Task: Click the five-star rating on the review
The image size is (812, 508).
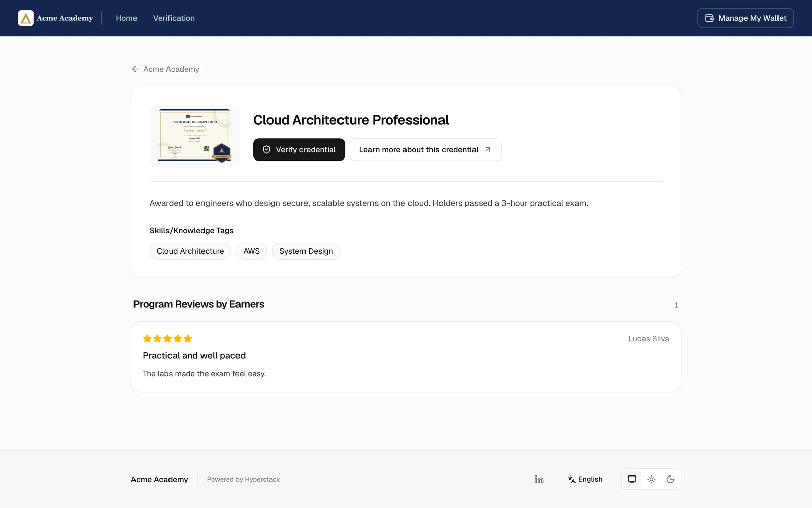Action: pyautogui.click(x=167, y=339)
